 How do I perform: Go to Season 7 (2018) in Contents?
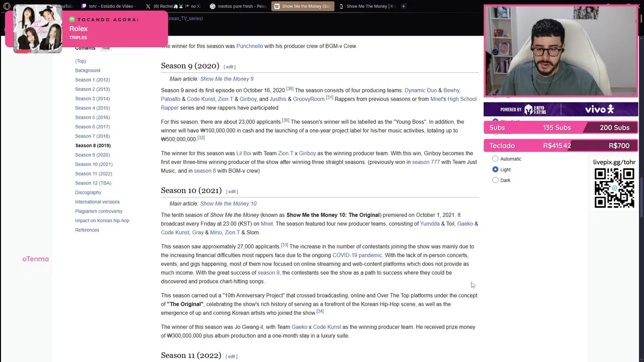click(x=92, y=136)
